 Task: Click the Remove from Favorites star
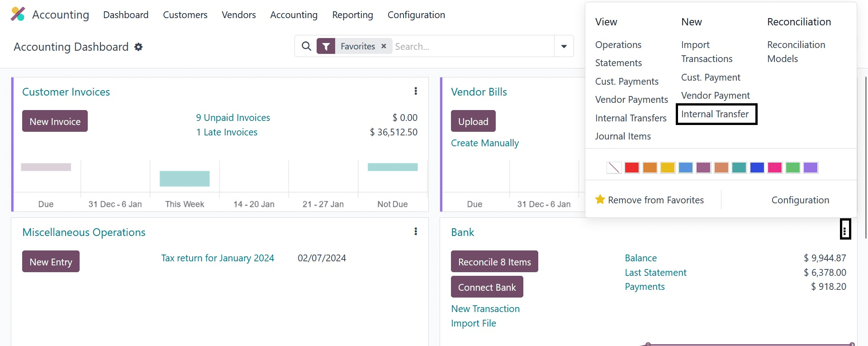click(x=600, y=200)
